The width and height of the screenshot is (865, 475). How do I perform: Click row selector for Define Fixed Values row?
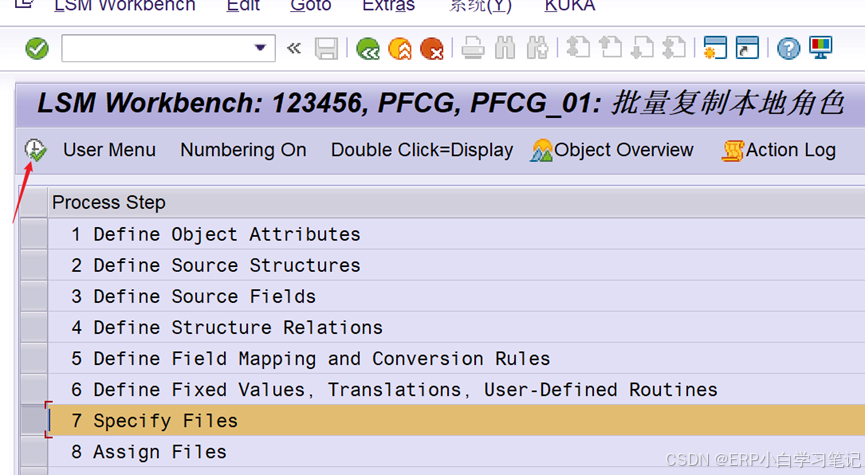34,389
